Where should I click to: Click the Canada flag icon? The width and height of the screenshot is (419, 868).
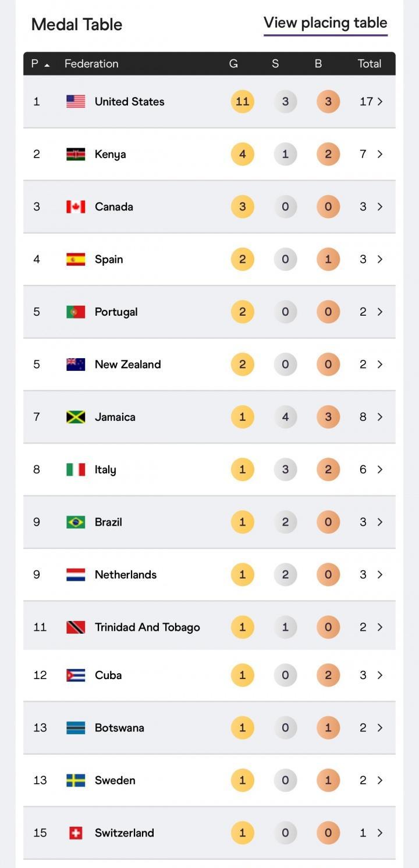(76, 207)
